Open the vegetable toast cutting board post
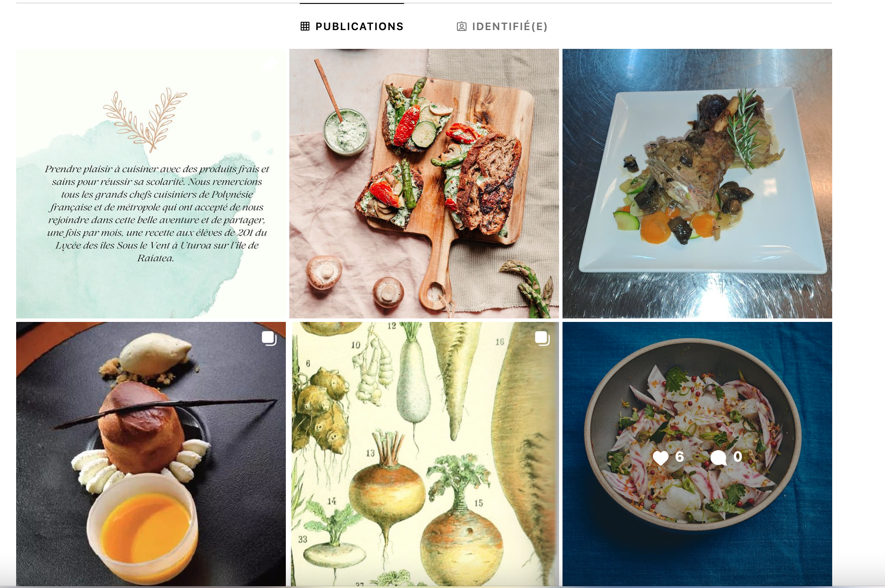The height and width of the screenshot is (588, 885). click(424, 184)
